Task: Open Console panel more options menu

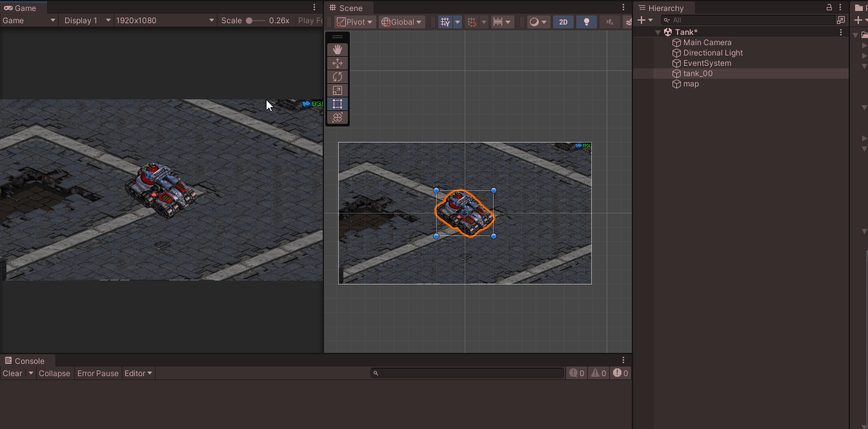Action: coord(623,360)
